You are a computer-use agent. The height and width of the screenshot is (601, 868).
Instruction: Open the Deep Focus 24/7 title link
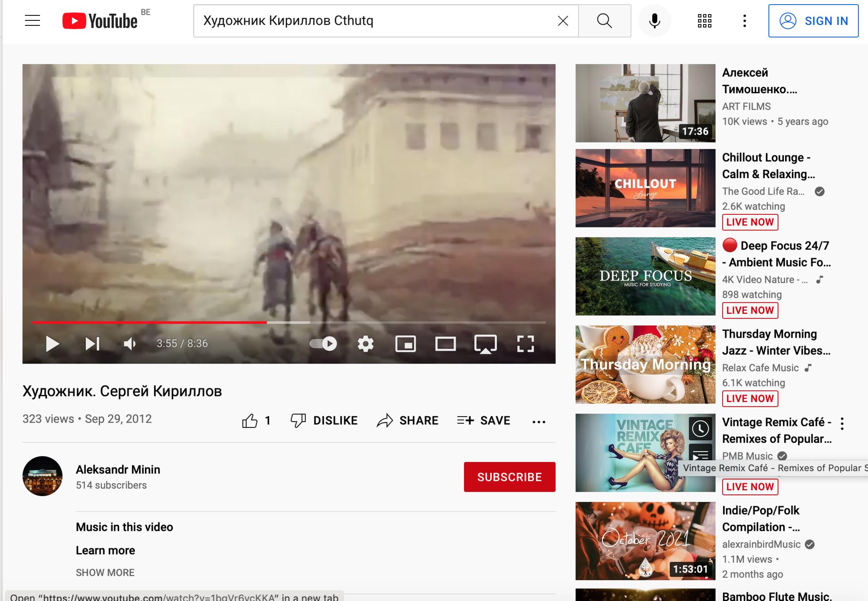pos(777,254)
